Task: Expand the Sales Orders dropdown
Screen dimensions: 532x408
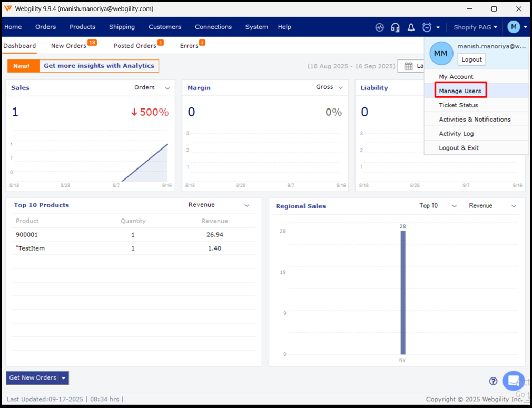Action: click(x=168, y=88)
